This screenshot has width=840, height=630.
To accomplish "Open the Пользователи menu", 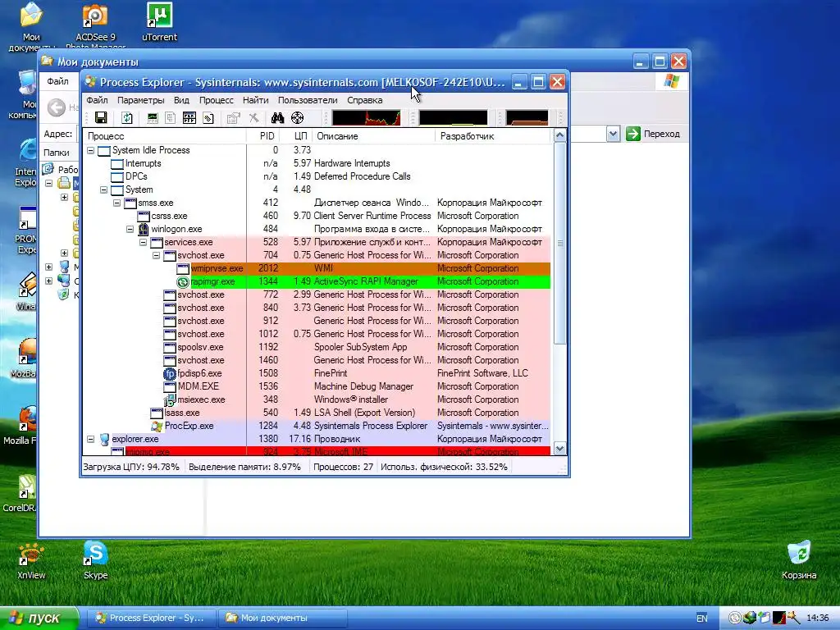I will coord(308,100).
